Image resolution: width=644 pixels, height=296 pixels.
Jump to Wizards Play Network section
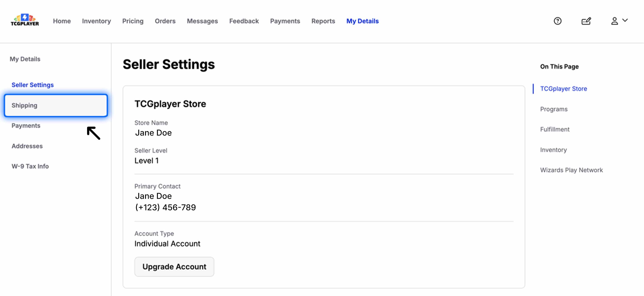coord(571,170)
